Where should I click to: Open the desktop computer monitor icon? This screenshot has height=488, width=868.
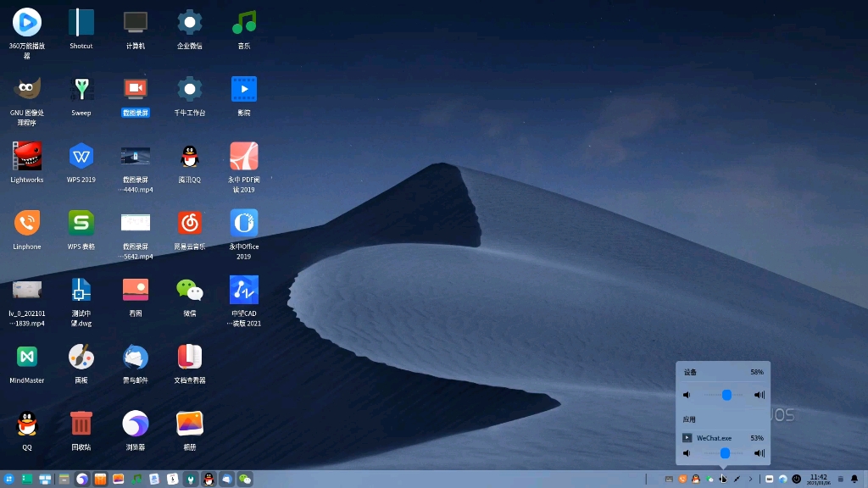136,23
